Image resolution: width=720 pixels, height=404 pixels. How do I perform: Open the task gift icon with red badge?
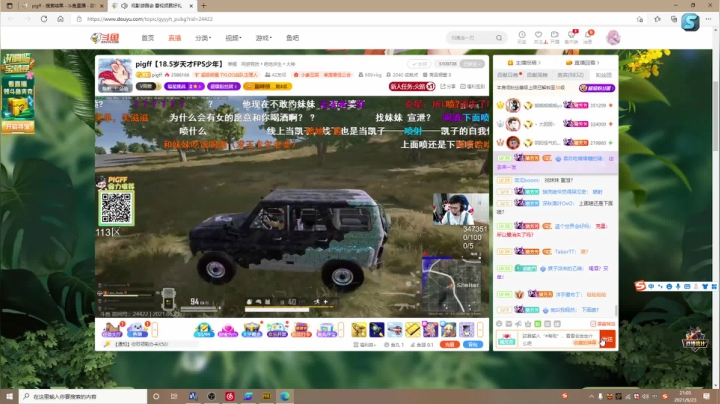pos(112,330)
